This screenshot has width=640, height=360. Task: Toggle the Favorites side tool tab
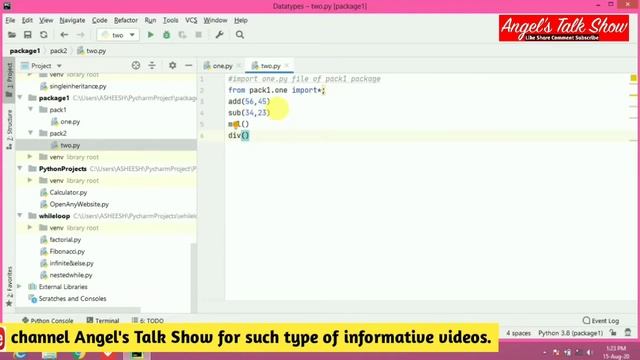[x=9, y=287]
